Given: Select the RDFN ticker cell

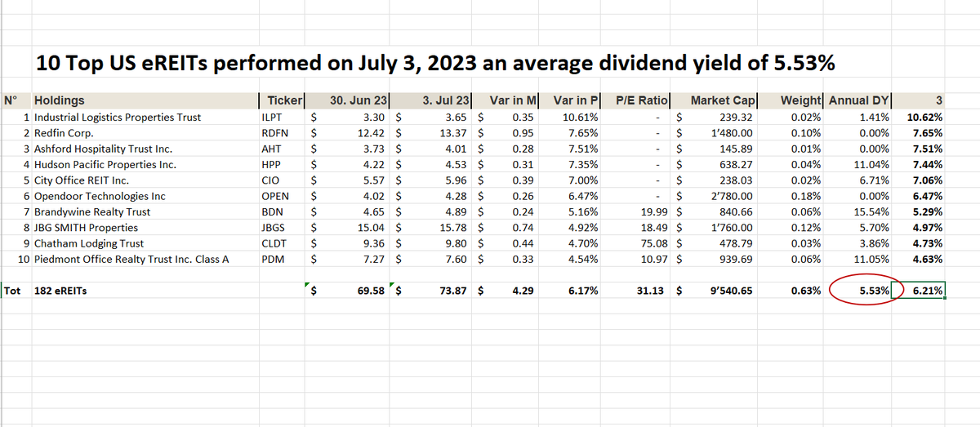Looking at the screenshot, I should point(282,133).
